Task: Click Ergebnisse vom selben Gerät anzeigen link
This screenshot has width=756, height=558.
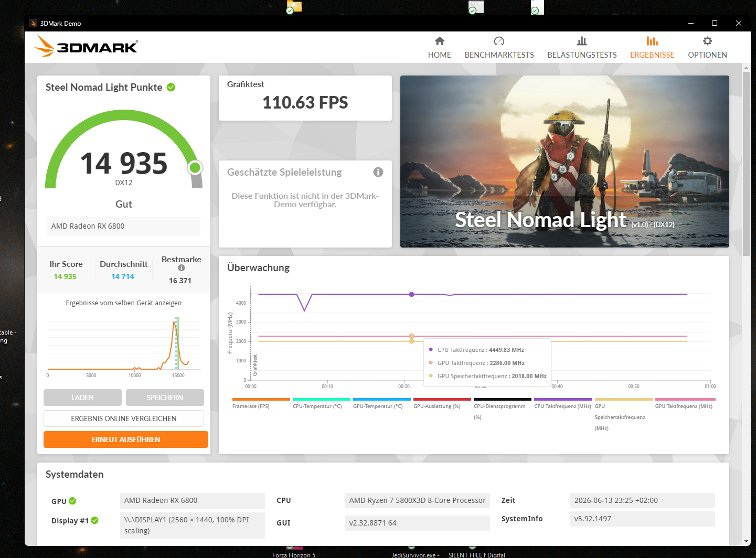Action: point(124,303)
